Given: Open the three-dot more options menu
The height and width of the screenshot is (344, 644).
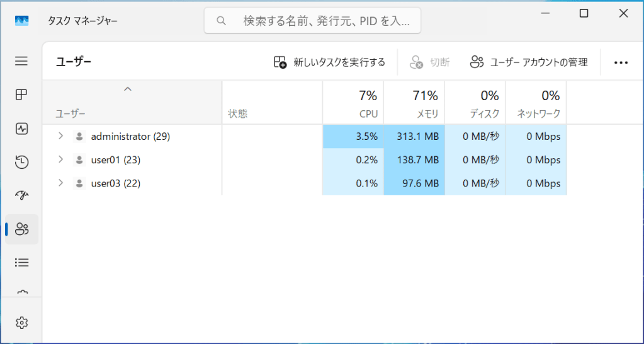Looking at the screenshot, I should tap(621, 62).
